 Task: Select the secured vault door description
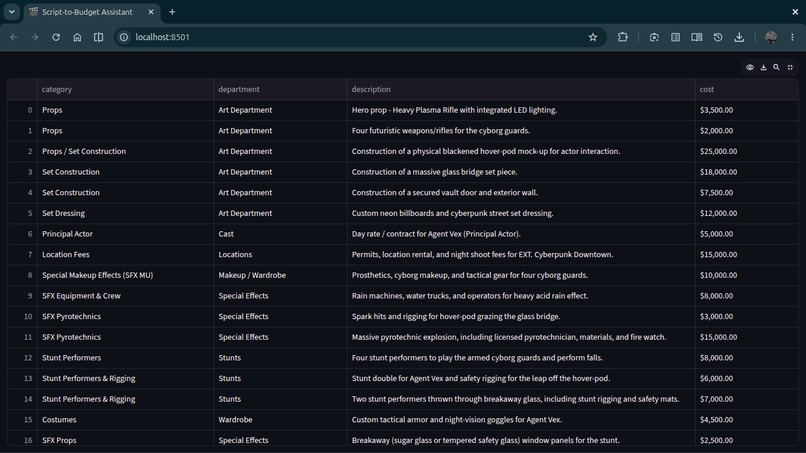pyautogui.click(x=521, y=193)
